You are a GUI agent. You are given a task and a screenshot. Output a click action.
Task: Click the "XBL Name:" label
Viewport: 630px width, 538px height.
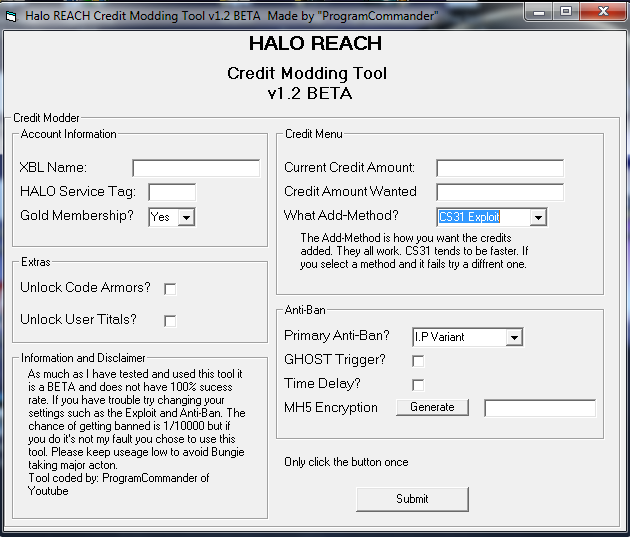coord(53,168)
